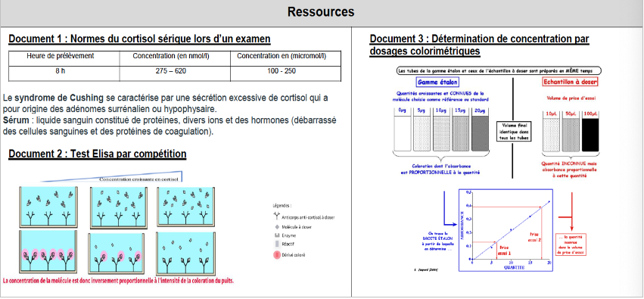Click the Enzyme symbol in the legend
Image resolution: width=644 pixels, height=299 pixels.
(276, 235)
